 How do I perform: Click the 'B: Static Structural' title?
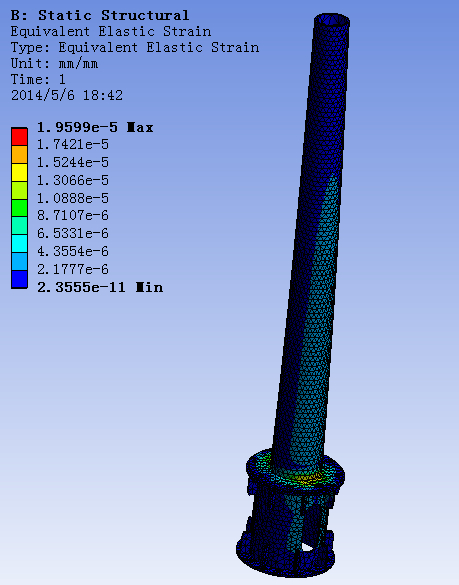tap(100, 15)
